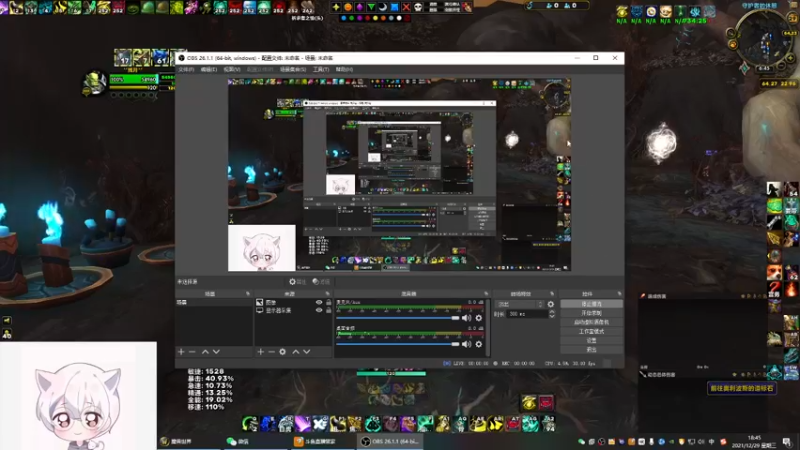This screenshot has width=800, height=450.
Task: Pop out the Scene Transitions dock panel
Action: click(x=552, y=294)
